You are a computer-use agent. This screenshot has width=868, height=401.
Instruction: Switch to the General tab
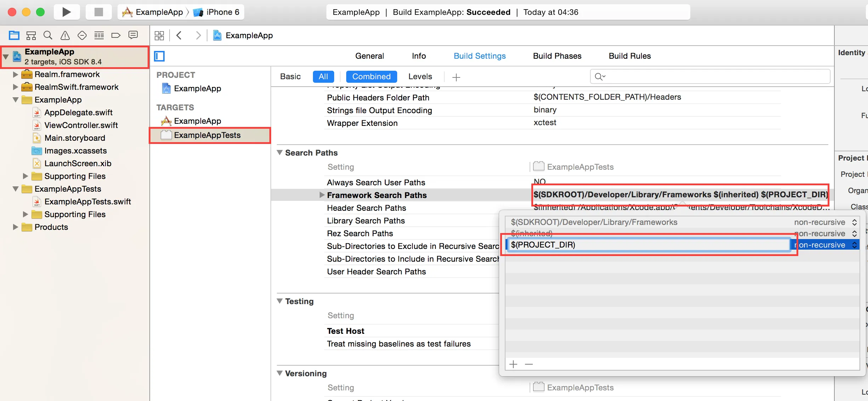pyautogui.click(x=369, y=56)
